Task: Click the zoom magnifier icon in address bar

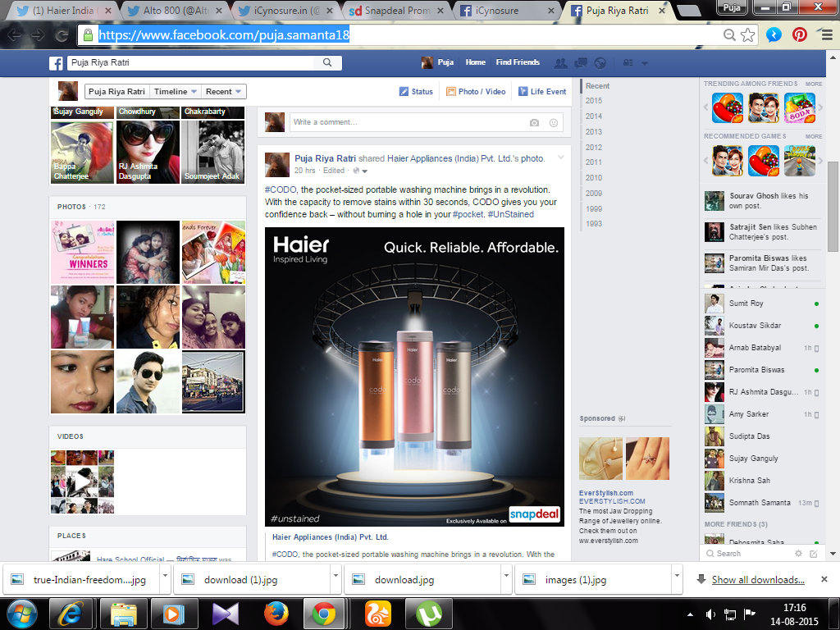Action: 729,35
